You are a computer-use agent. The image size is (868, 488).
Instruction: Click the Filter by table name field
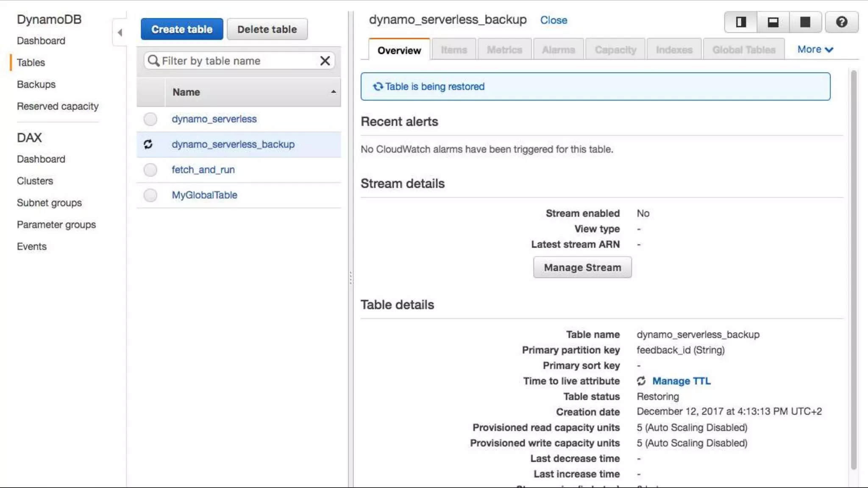pos(237,61)
